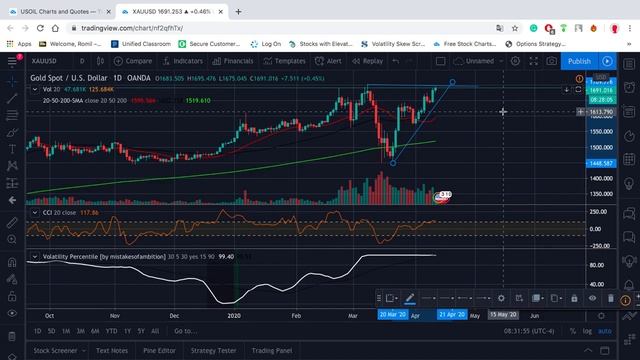Open the prediction and measurement tools
This screenshot has width=640, height=360.
[12, 183]
